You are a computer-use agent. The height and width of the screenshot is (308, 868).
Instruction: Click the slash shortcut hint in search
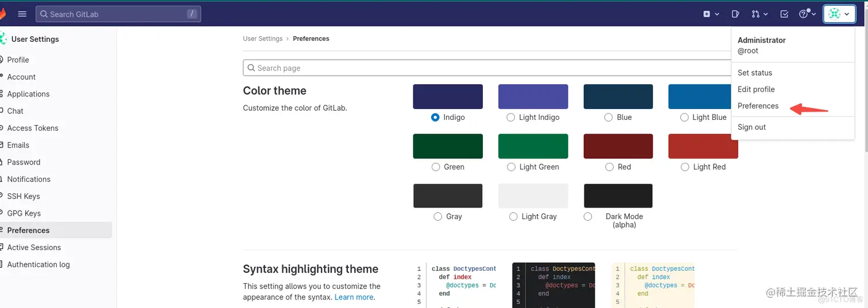click(x=192, y=14)
